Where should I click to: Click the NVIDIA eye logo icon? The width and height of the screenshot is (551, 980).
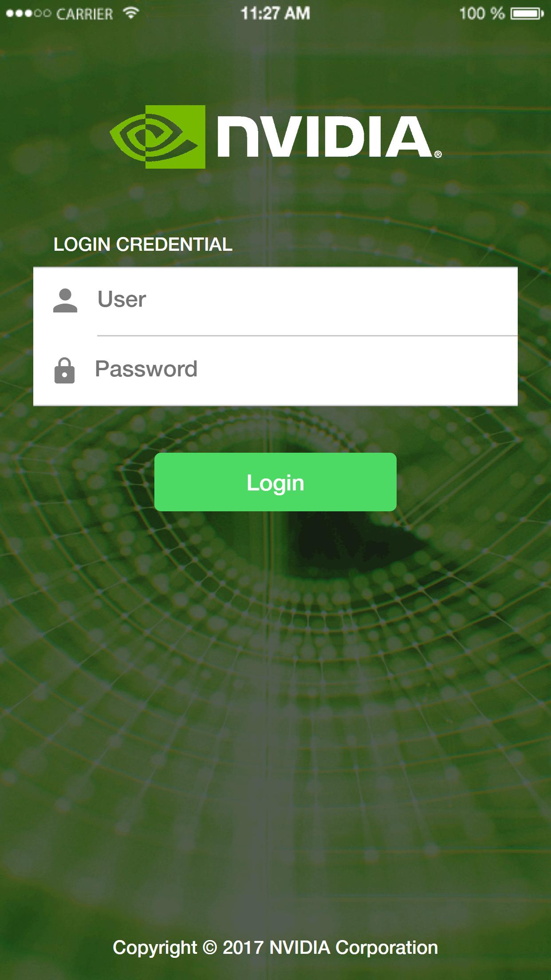click(x=157, y=137)
